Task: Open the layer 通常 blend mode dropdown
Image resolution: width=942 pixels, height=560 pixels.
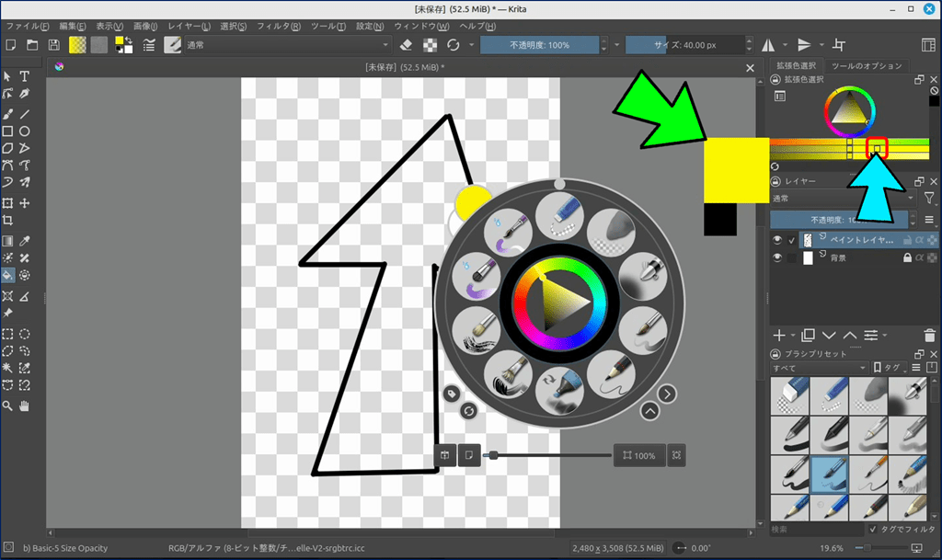Action: tap(842, 199)
